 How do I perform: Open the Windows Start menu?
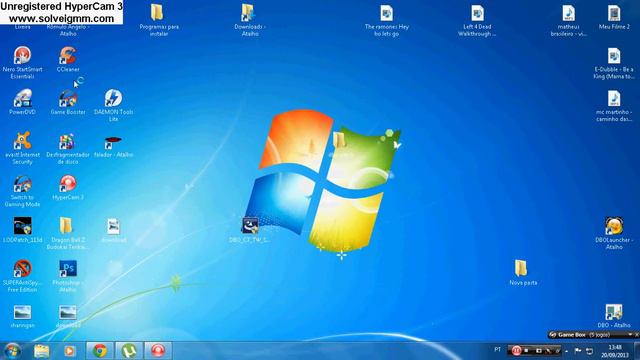click(x=12, y=351)
